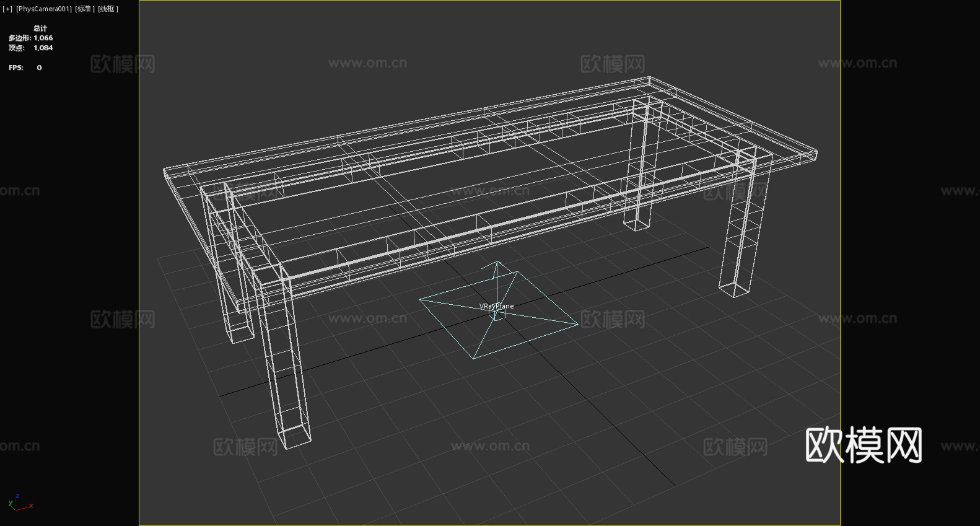Screen dimensions: 980x526
Task: Select the VRayPlane object label
Action: (x=496, y=306)
